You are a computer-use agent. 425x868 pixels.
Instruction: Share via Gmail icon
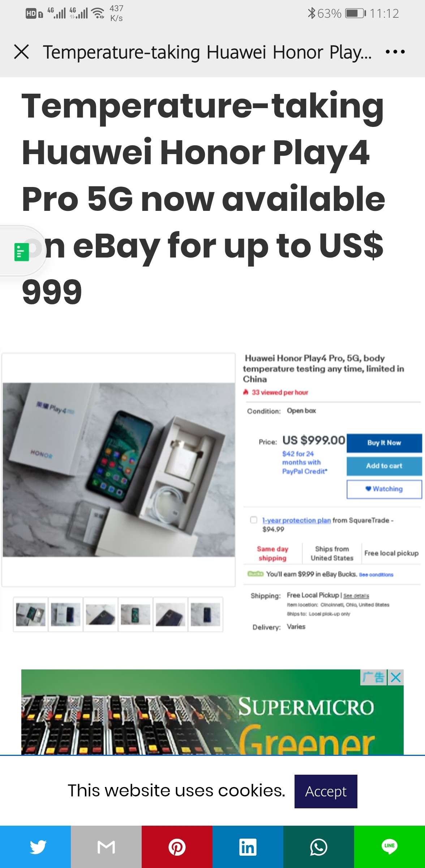[x=106, y=847]
